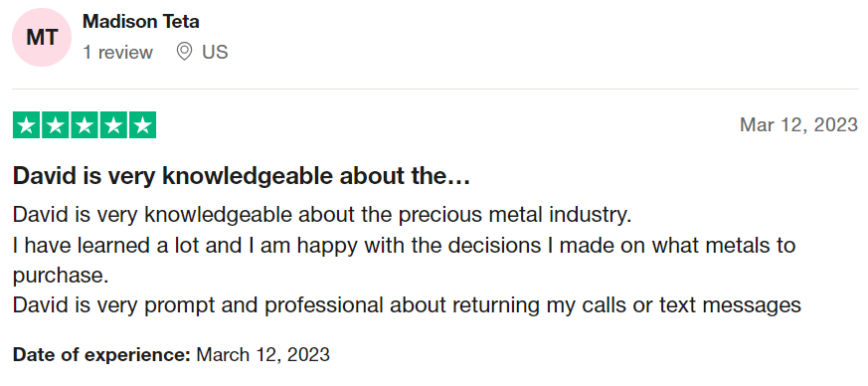Viewport: 868px width, 386px height.
Task: Open review titled 'David is very knowledgeable about the…'
Action: pos(242,176)
